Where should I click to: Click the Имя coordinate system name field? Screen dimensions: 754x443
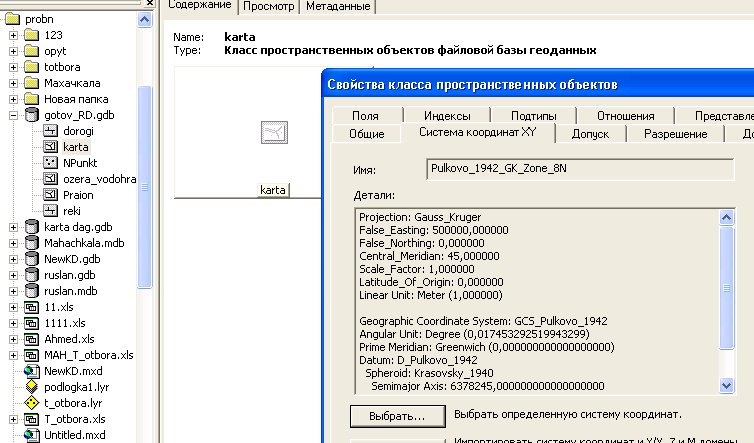(x=580, y=169)
